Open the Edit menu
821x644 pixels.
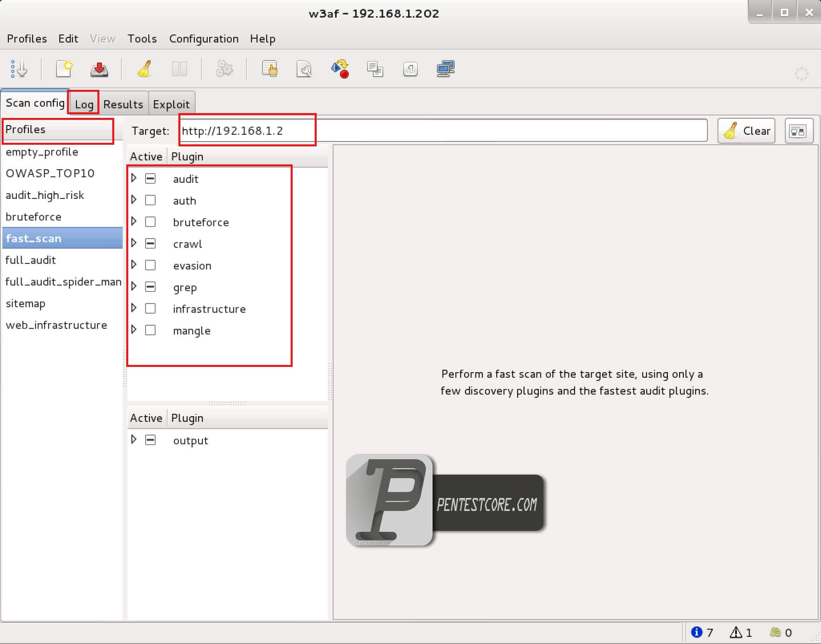[68, 38]
